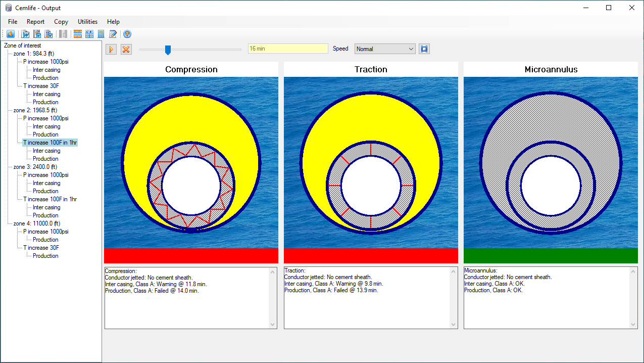The image size is (644, 363).
Task: Open help via the question mark icon
Action: [x=127, y=34]
